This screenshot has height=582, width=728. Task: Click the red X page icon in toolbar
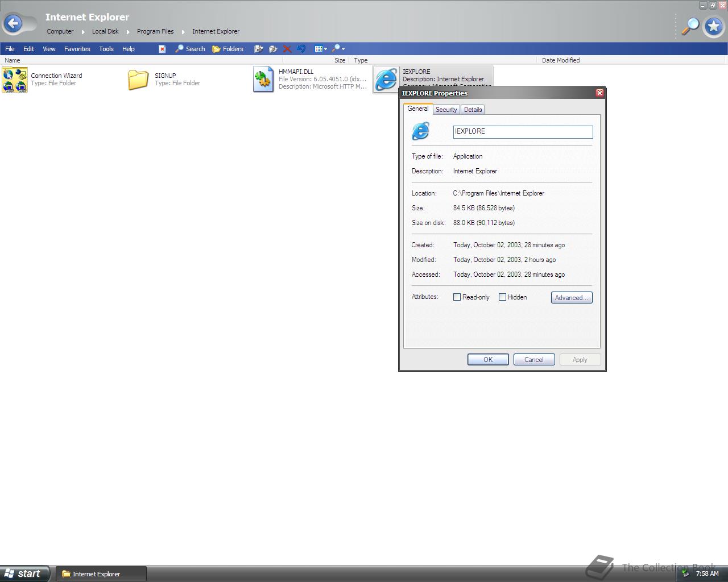[162, 49]
